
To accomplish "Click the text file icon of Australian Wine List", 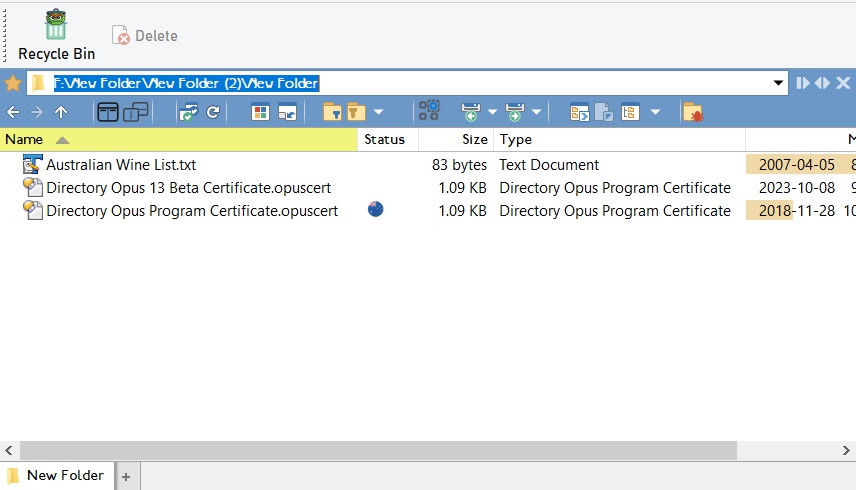I will 32,164.
